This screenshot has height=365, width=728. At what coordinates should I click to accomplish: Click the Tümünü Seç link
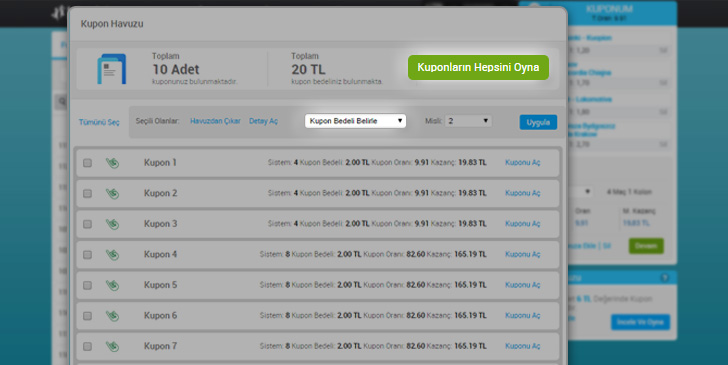click(x=99, y=122)
